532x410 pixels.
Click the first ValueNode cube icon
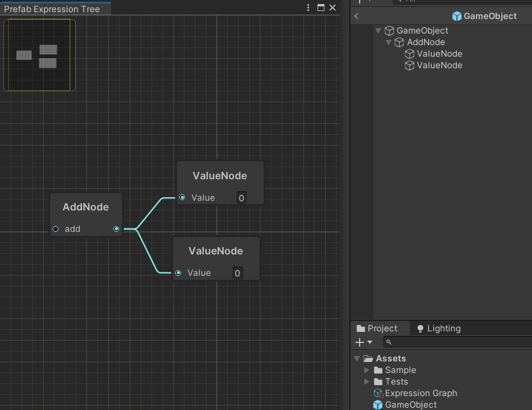pyautogui.click(x=409, y=54)
